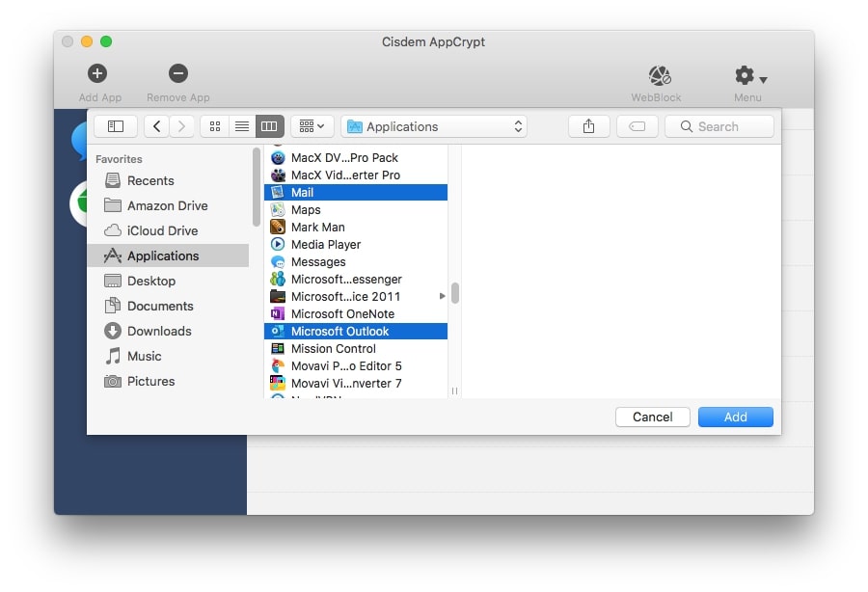Select the Messages app
This screenshot has width=868, height=592.
pos(356,261)
